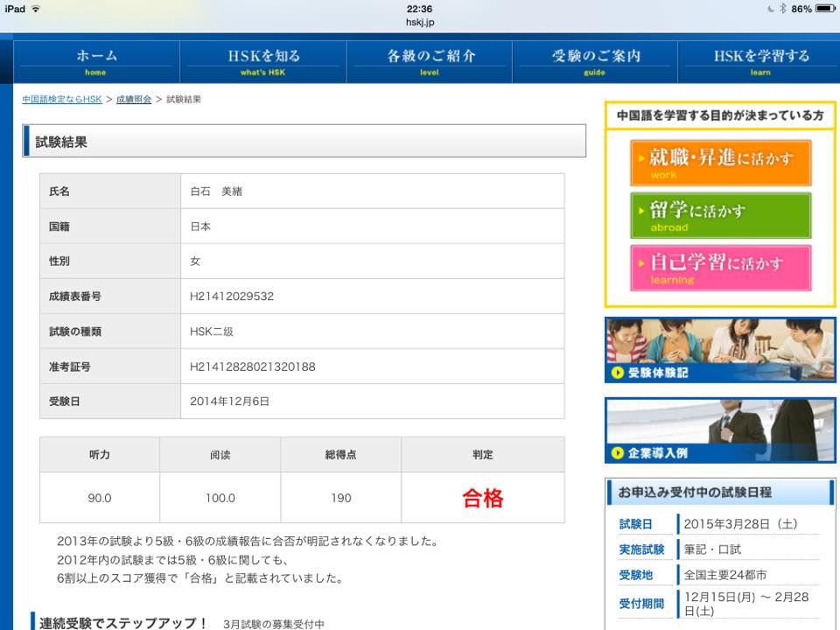
Task: Select the 成績表番号 value H21412029532
Action: [x=232, y=297]
